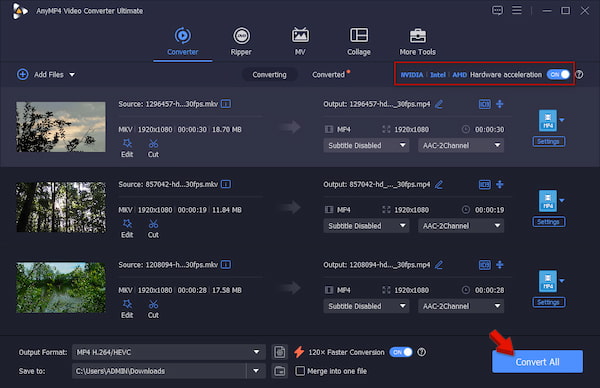This screenshot has width=600, height=388.
Task: Cut the 1296457 video
Action: [153, 148]
